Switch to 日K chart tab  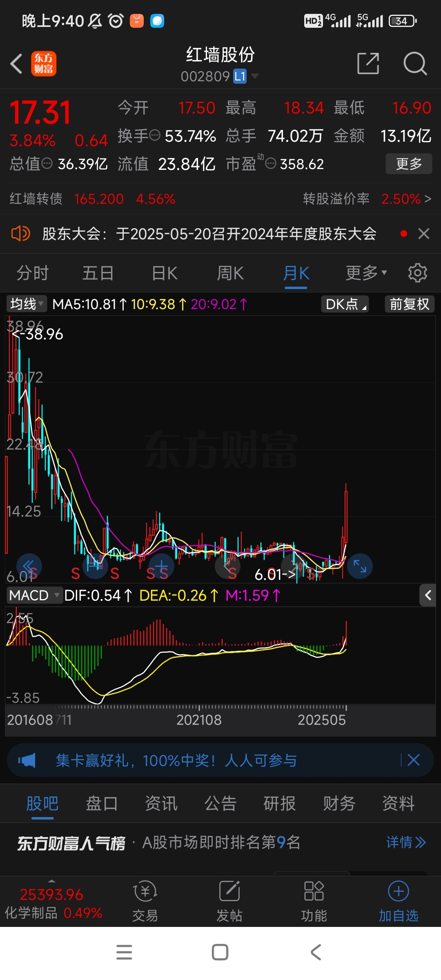[x=165, y=273]
